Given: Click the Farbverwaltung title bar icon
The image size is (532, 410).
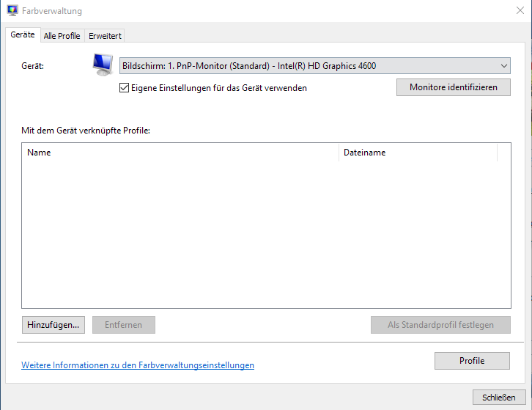Looking at the screenshot, I should 12,11.
